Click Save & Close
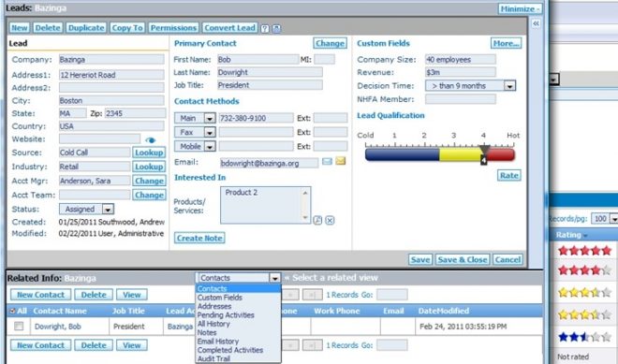Image resolution: width=618 pixels, height=364 pixels. 463,259
